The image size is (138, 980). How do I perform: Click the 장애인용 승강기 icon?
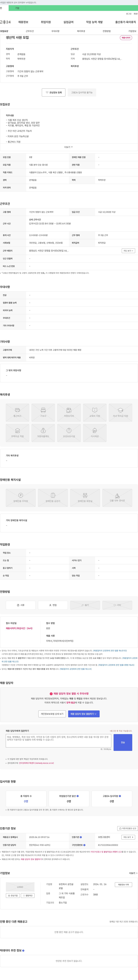click(53, 498)
